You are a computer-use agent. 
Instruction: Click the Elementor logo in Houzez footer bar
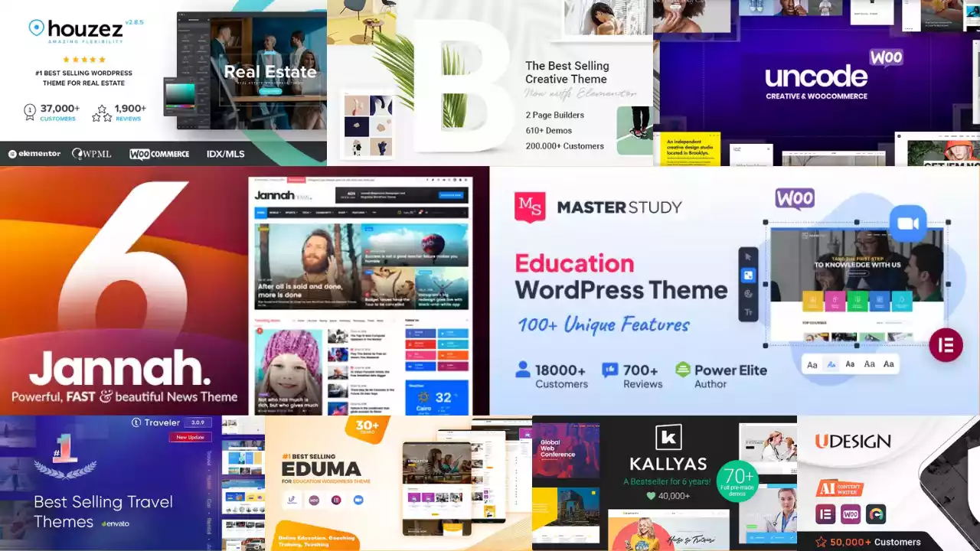pos(34,154)
